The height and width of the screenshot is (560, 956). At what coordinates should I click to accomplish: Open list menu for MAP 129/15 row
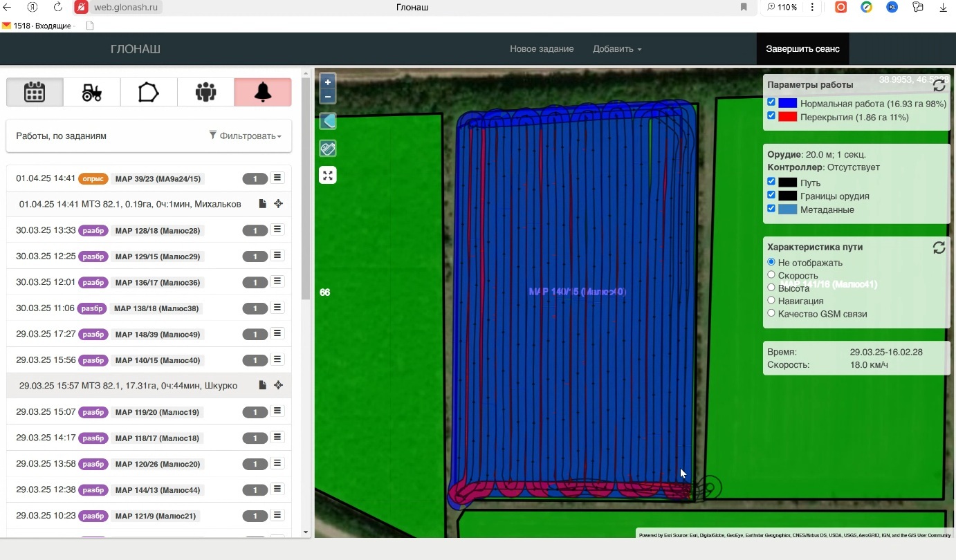click(x=277, y=256)
